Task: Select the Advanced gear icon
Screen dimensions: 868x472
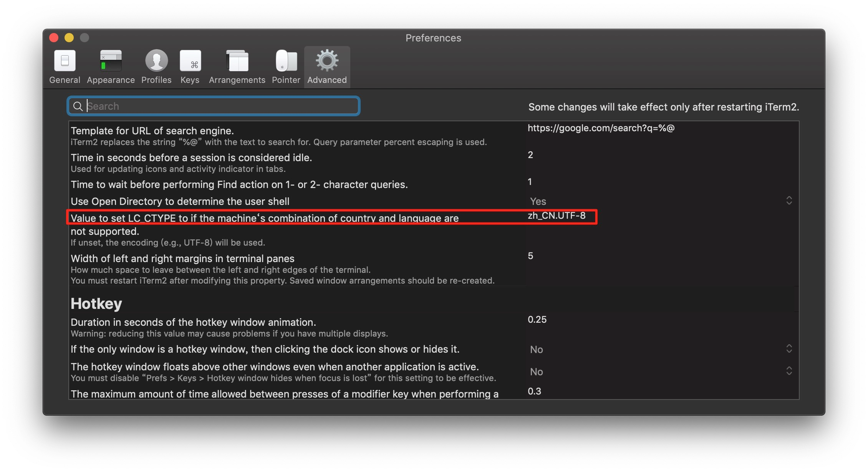Action: pos(327,61)
